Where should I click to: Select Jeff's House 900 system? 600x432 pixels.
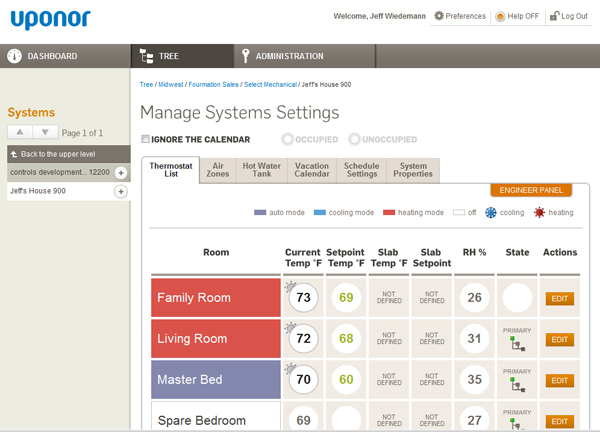(38, 191)
